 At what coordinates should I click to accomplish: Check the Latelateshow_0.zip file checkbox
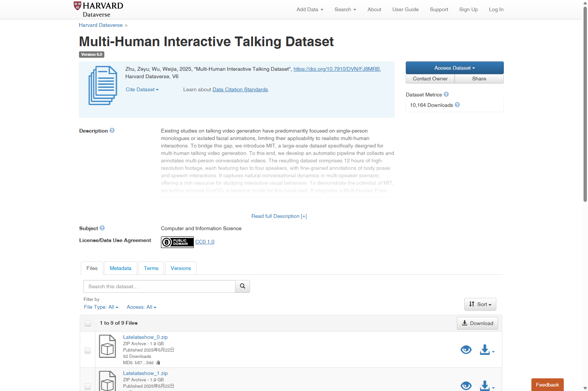[x=88, y=350]
